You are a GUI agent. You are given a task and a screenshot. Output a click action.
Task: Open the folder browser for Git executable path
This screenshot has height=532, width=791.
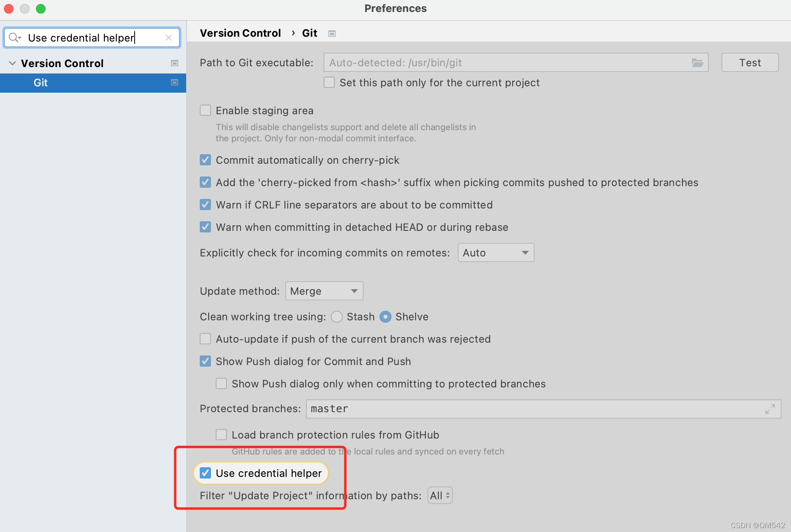tap(698, 63)
